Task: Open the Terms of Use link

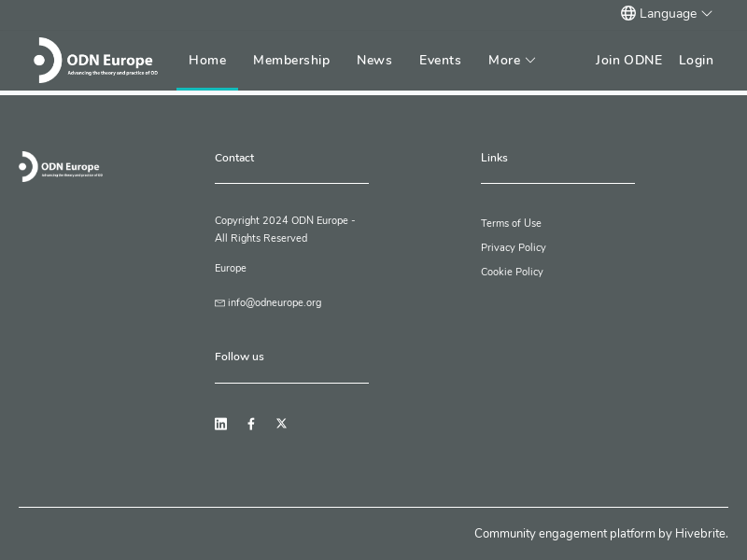Action: pyautogui.click(x=511, y=223)
